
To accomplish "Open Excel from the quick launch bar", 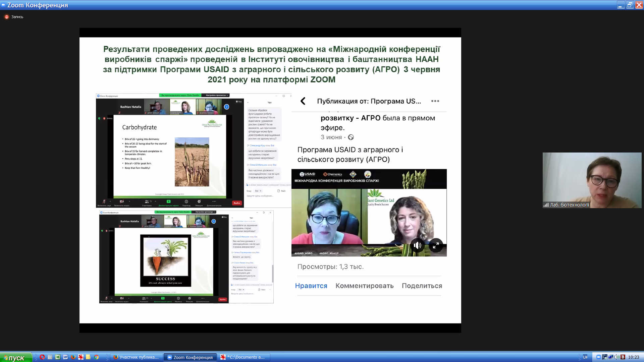I will click(x=58, y=357).
